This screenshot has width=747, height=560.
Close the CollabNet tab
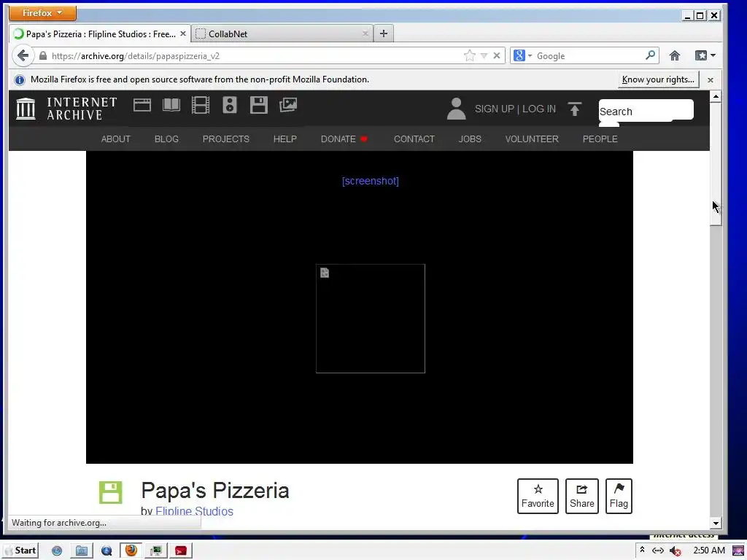click(365, 34)
